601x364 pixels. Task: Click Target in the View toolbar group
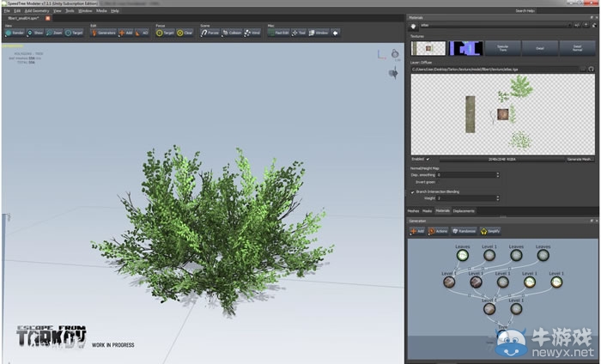coord(74,33)
